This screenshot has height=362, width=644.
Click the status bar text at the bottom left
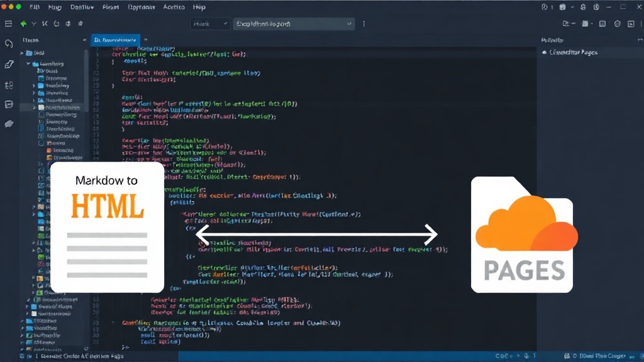click(82, 356)
